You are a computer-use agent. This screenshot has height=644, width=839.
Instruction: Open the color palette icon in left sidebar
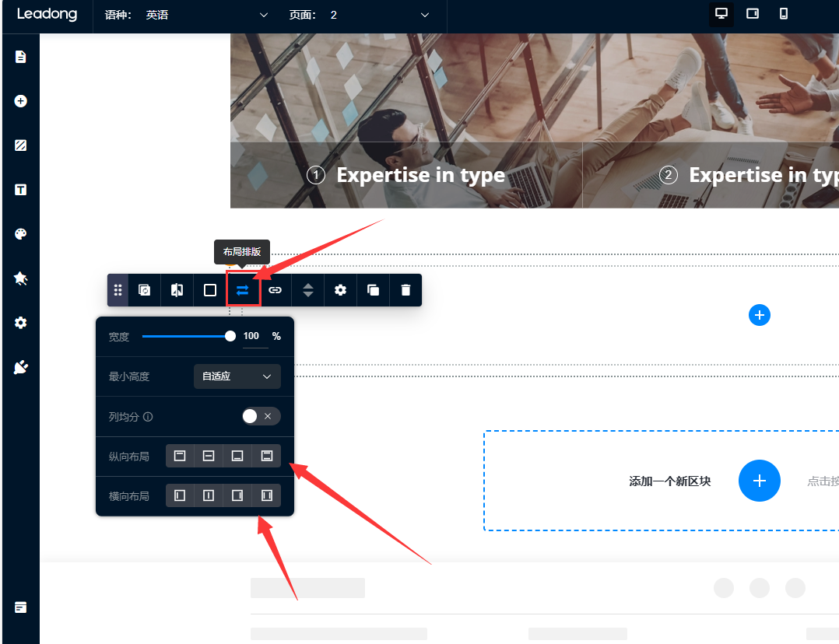click(21, 234)
